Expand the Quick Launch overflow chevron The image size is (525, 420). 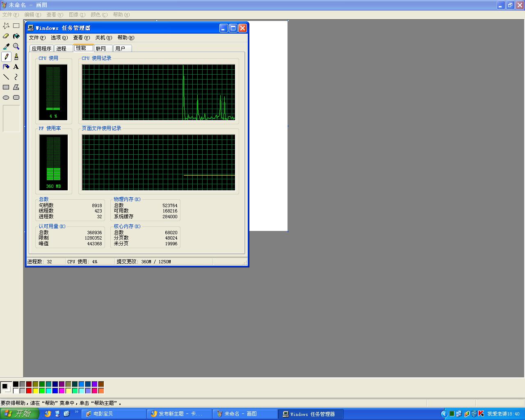pos(76,412)
